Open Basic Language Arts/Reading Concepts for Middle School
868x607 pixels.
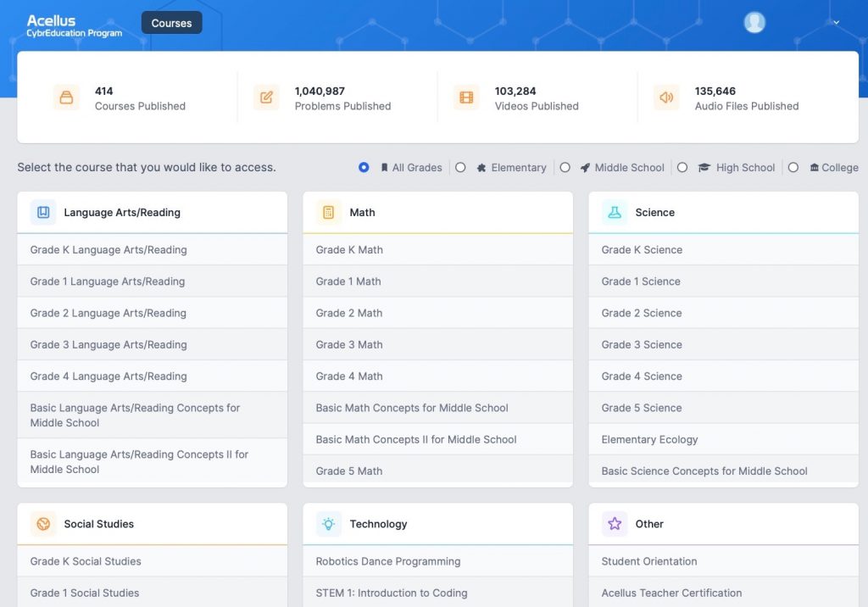(x=153, y=415)
